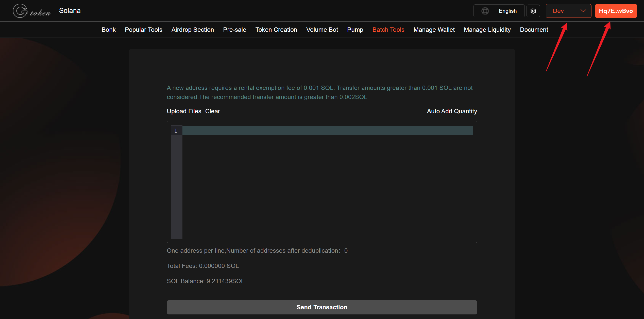Click Auto Add Quantity

(x=452, y=111)
